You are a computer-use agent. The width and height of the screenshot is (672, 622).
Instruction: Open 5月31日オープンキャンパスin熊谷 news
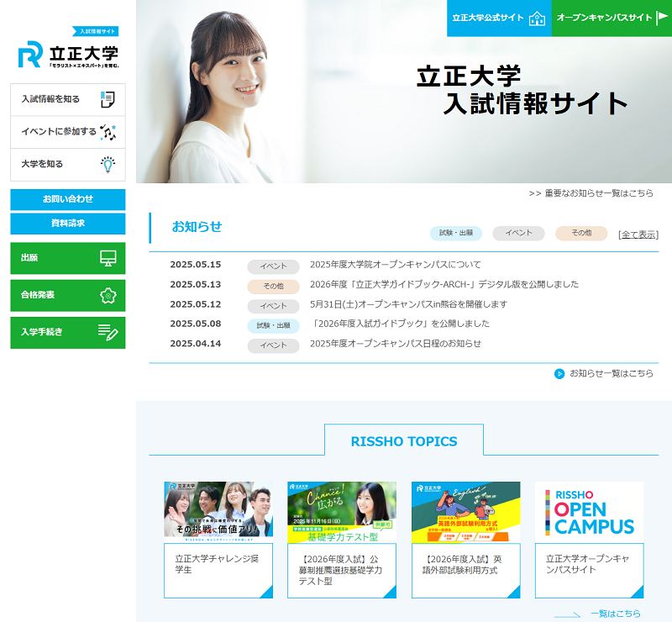click(x=408, y=304)
